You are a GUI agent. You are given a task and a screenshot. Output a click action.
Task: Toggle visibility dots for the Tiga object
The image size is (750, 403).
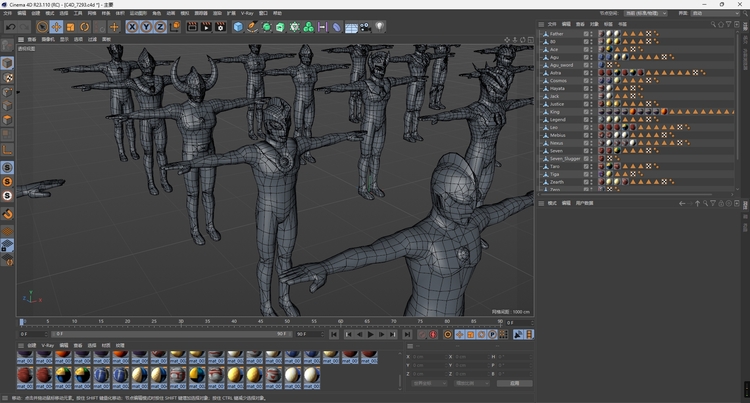(592, 174)
